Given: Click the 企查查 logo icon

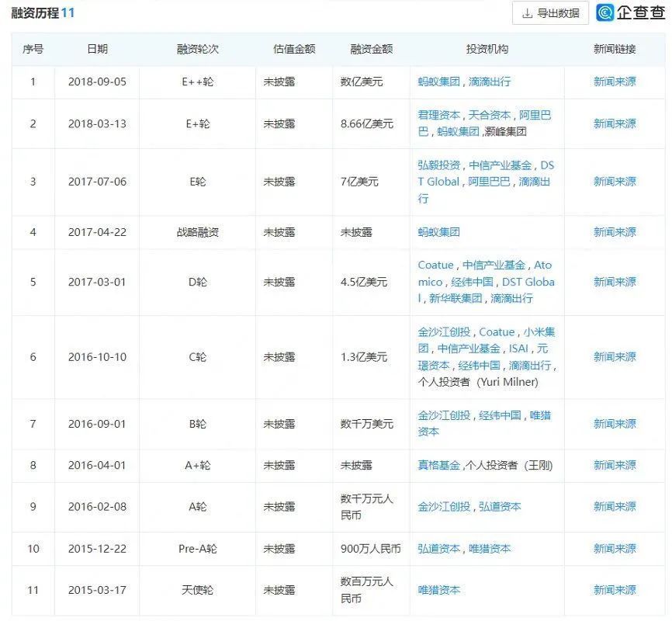Looking at the screenshot, I should (605, 13).
